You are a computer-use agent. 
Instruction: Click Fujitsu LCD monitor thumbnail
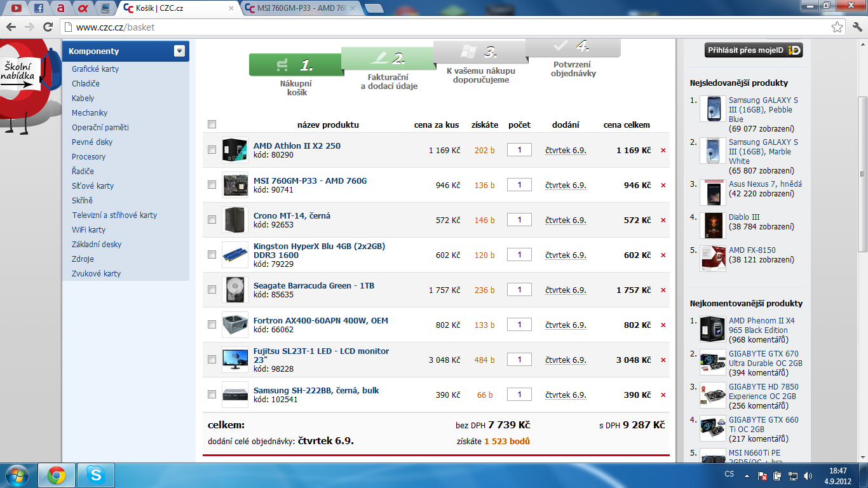tap(234, 360)
